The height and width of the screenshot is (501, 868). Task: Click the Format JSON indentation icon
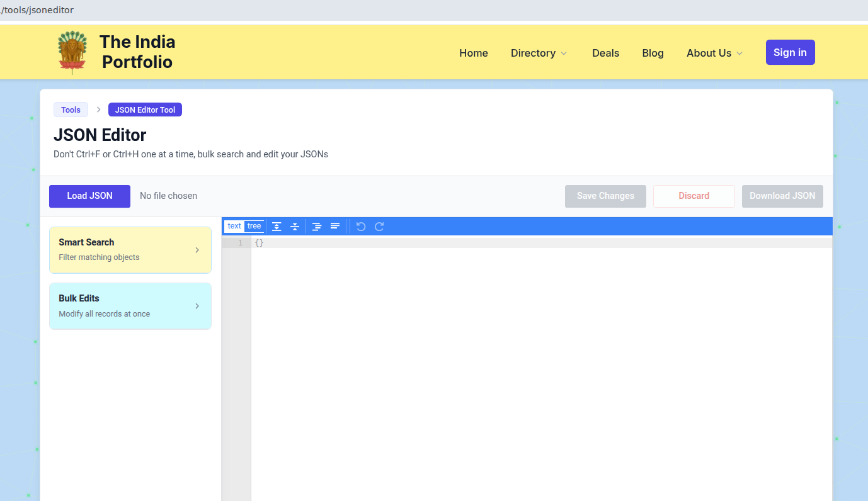[317, 226]
